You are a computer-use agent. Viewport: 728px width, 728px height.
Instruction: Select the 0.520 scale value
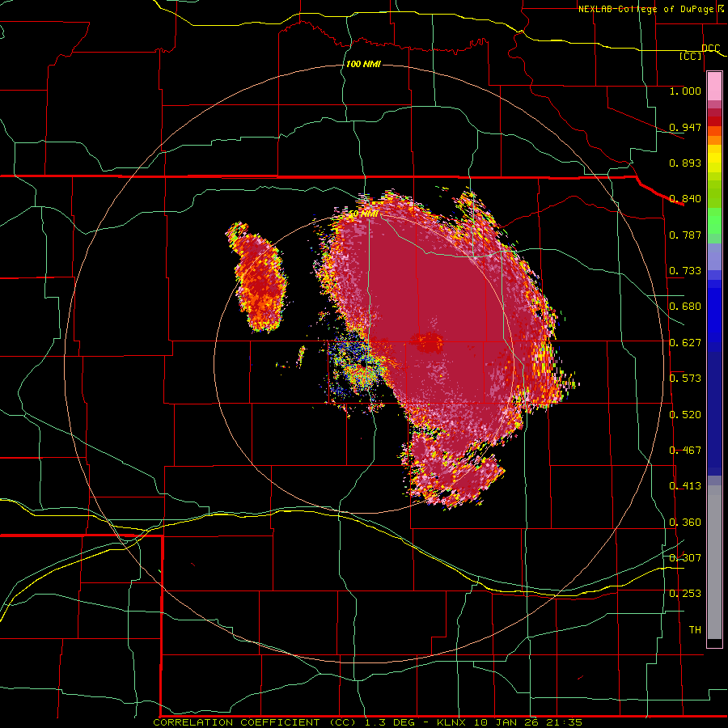coord(685,415)
